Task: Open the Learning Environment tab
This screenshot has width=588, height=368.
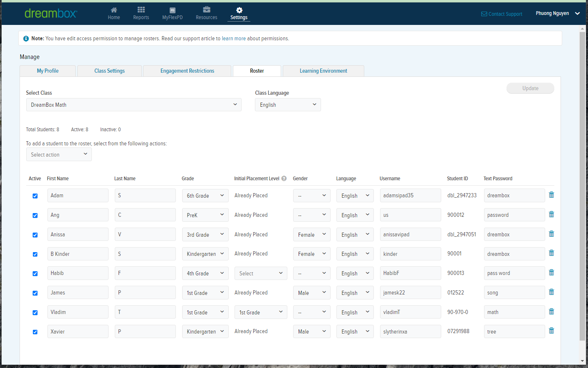Action: [323, 71]
